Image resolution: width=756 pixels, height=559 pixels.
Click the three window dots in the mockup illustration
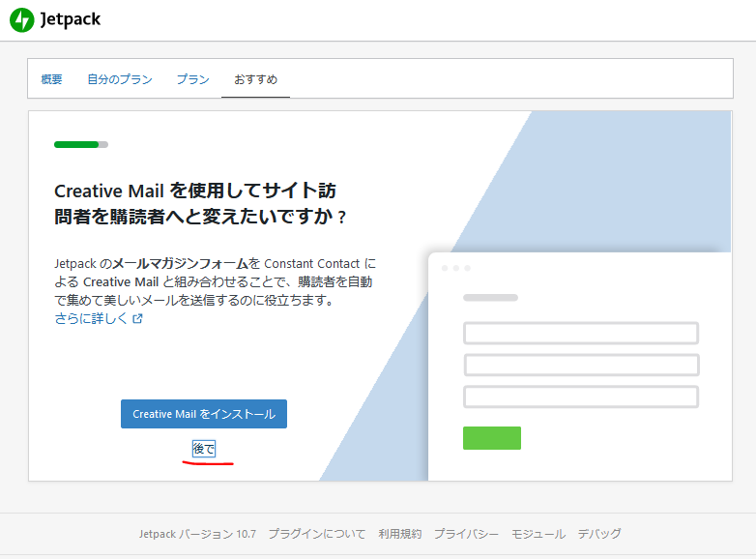point(454,268)
